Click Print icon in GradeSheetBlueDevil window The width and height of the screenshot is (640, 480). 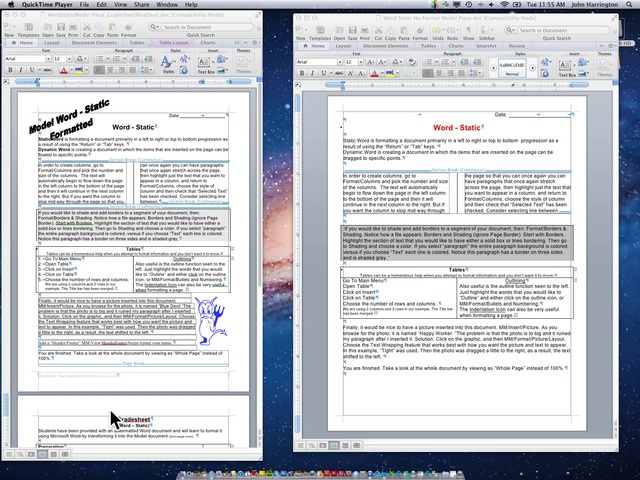point(73,27)
